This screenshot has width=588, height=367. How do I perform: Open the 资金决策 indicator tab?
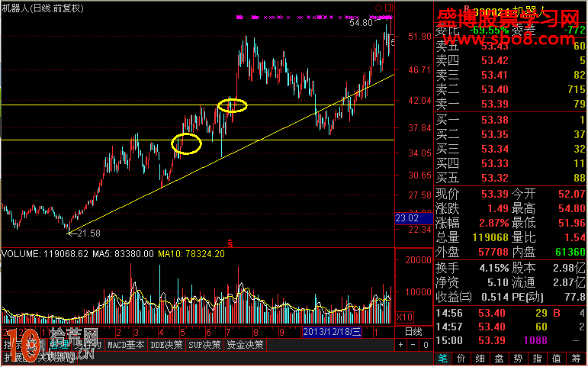click(246, 345)
